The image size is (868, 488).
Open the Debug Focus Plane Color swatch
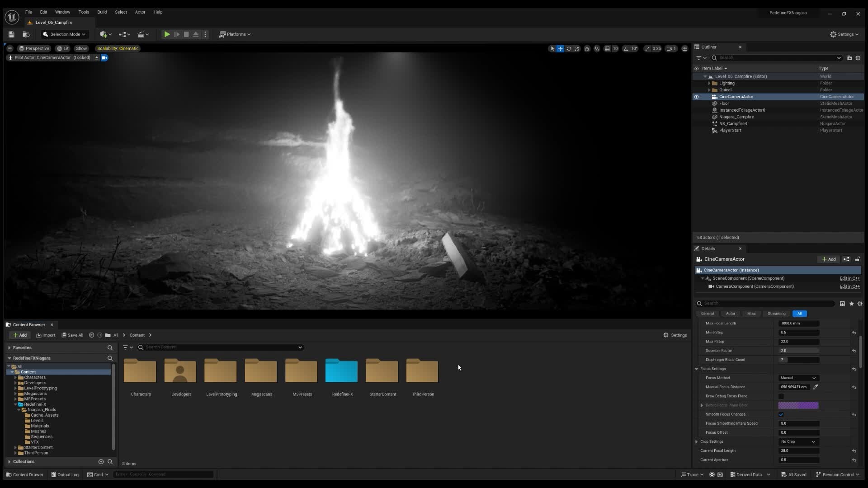(x=798, y=405)
